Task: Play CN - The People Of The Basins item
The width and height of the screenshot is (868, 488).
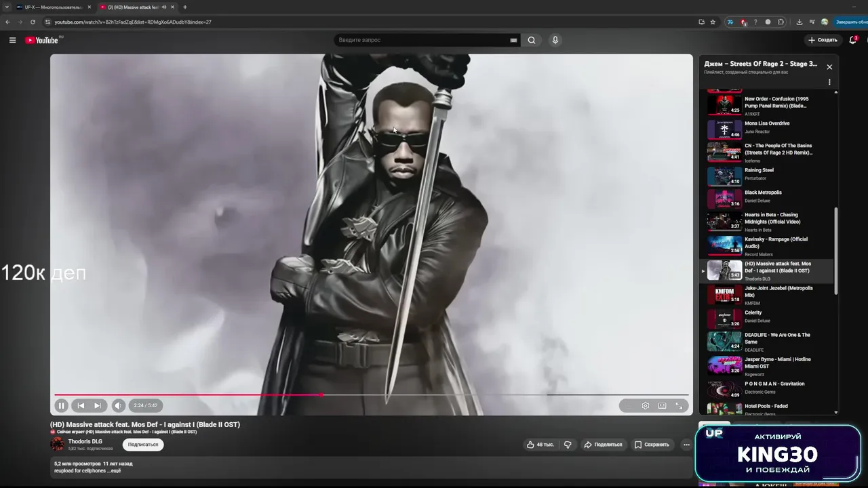Action: 768,152
